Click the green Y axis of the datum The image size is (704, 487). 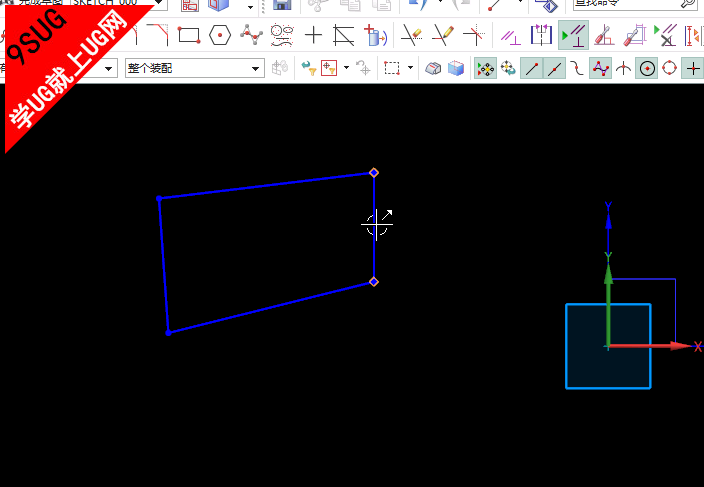608,305
